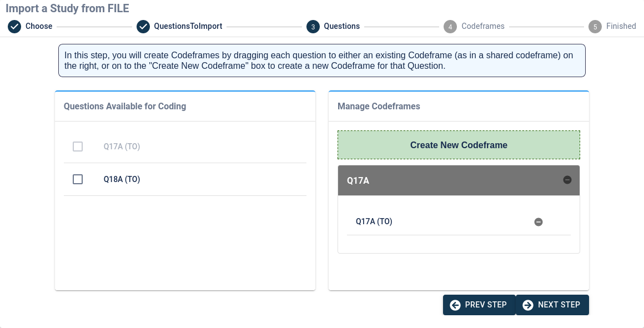Click the Manage Codeframes panel header

[x=379, y=106]
